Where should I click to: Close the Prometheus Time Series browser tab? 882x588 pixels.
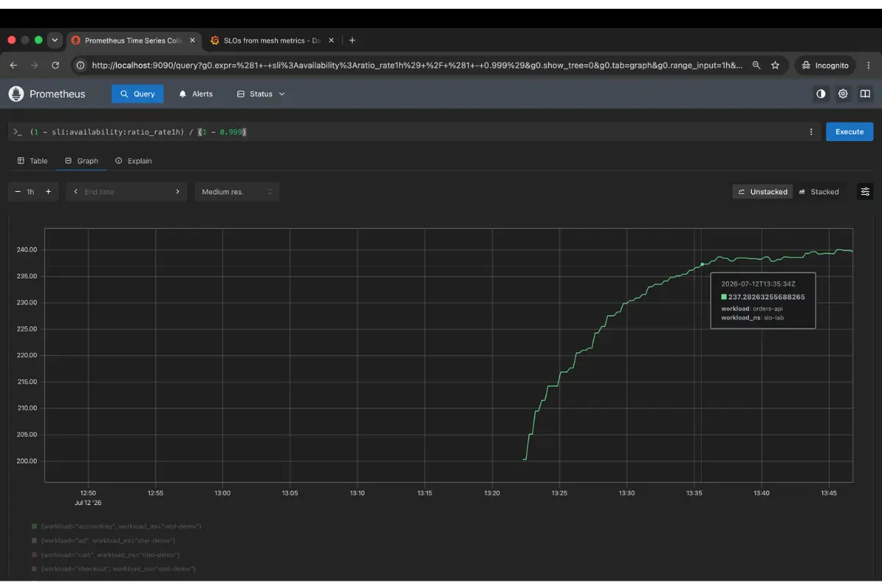point(193,40)
